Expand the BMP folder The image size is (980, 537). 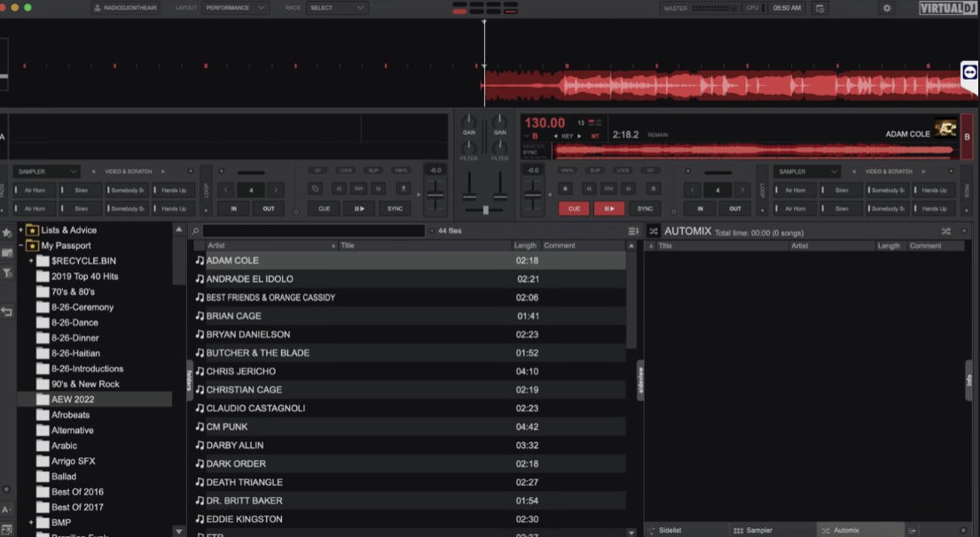[x=31, y=522]
